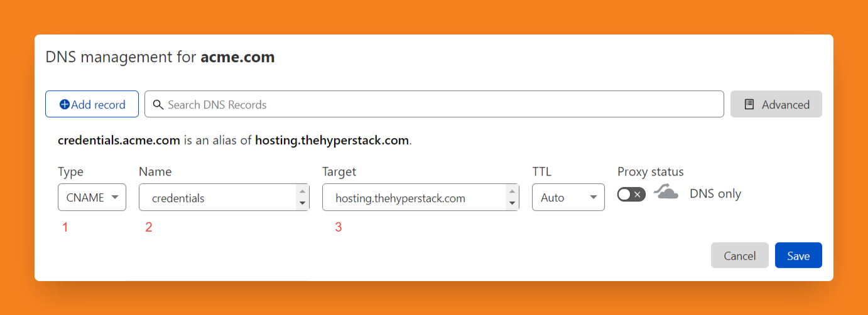Expand the TTL Auto dropdown
This screenshot has width=868, height=315.
point(568,198)
